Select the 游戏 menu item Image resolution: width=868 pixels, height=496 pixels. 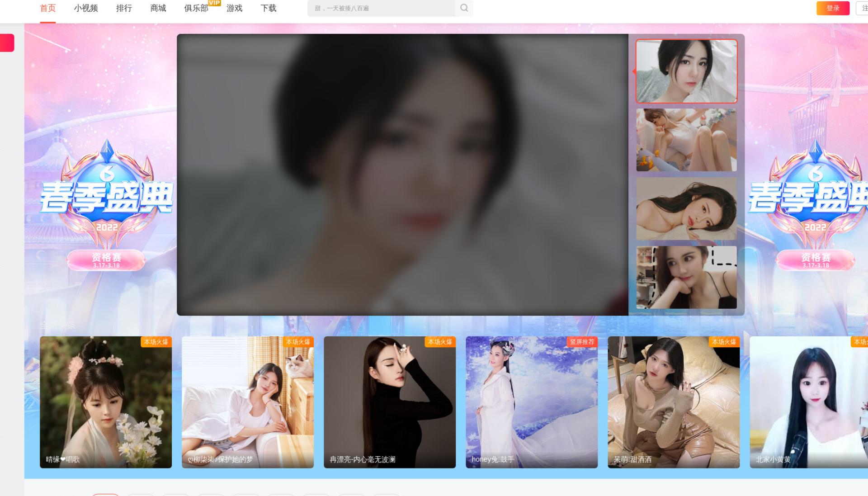tap(235, 8)
